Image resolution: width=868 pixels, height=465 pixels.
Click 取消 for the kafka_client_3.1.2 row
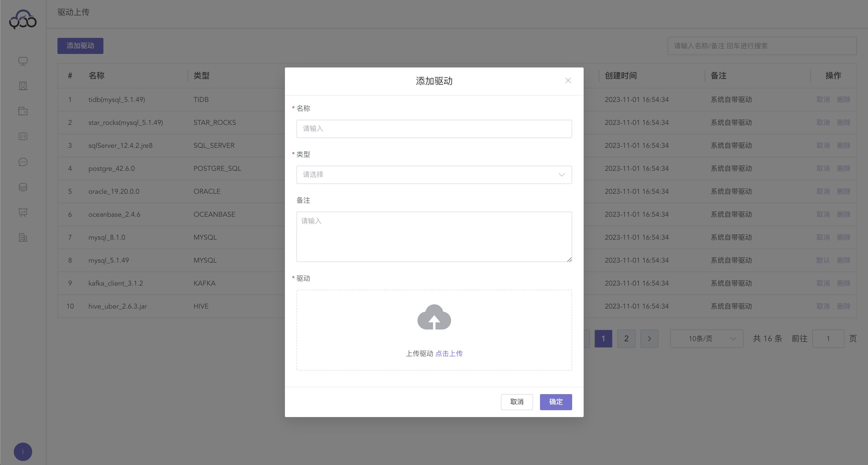823,283
